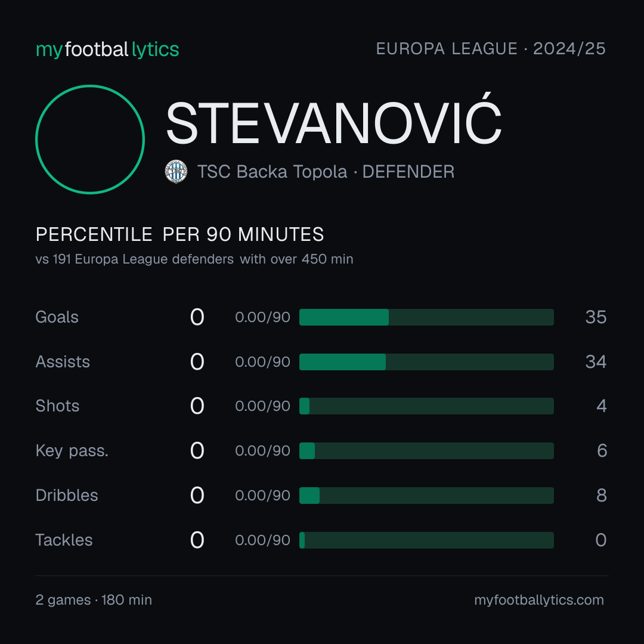
Task: Click the Assists percentile value 34
Action: click(596, 362)
